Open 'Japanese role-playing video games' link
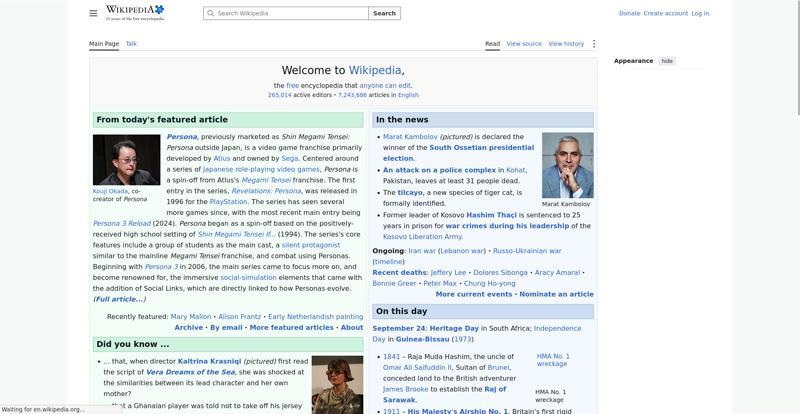The image size is (800, 414). (x=261, y=169)
